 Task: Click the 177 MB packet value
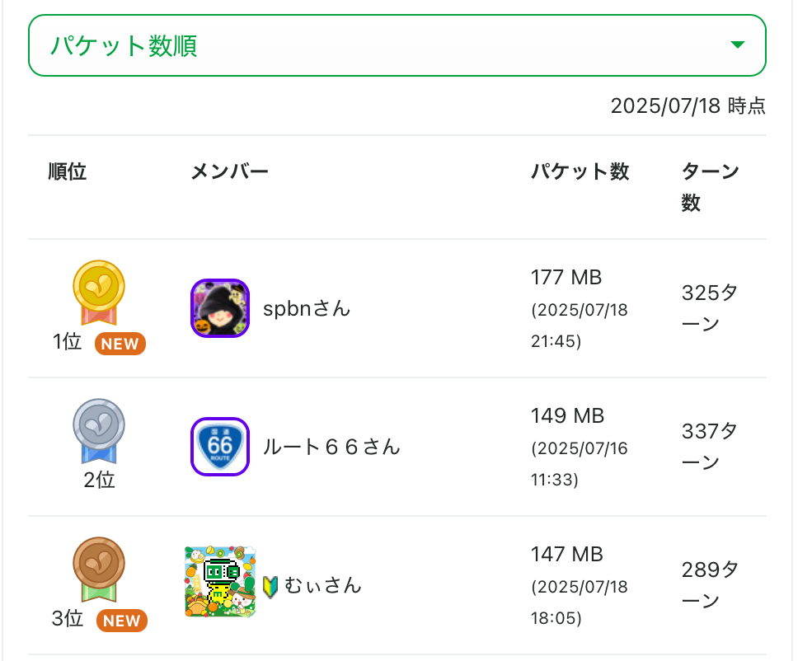pyautogui.click(x=566, y=278)
